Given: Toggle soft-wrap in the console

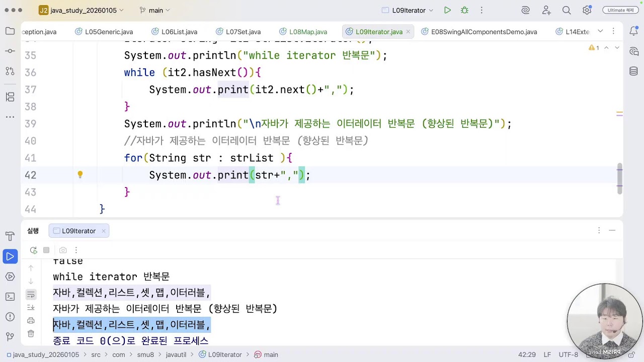Looking at the screenshot, I should pyautogui.click(x=31, y=295).
